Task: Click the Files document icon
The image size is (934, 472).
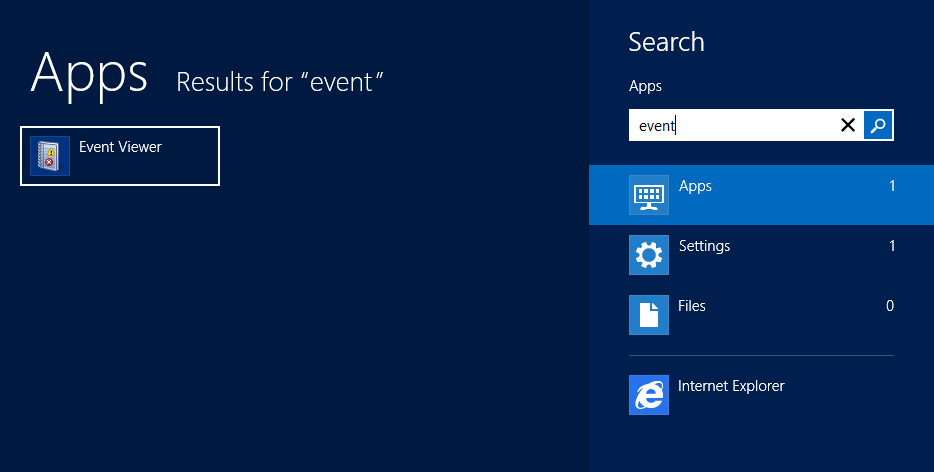Action: pos(648,315)
